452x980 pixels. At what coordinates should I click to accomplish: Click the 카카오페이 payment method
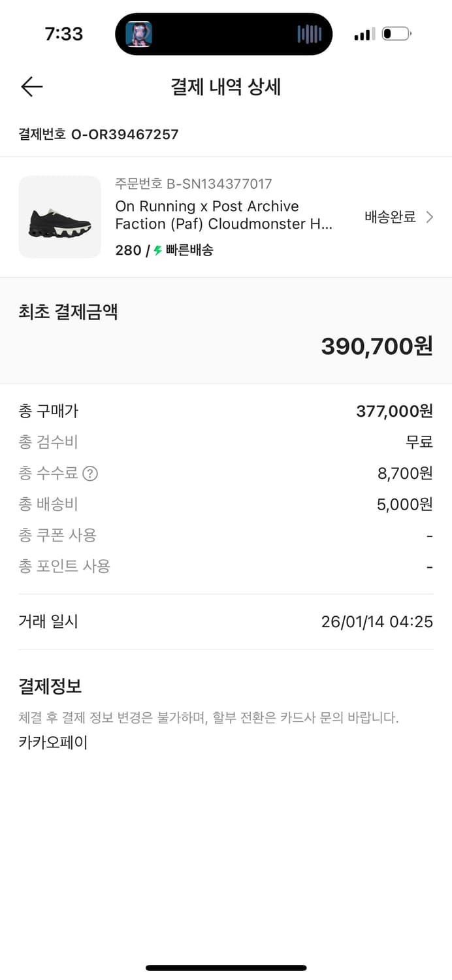click(52, 742)
